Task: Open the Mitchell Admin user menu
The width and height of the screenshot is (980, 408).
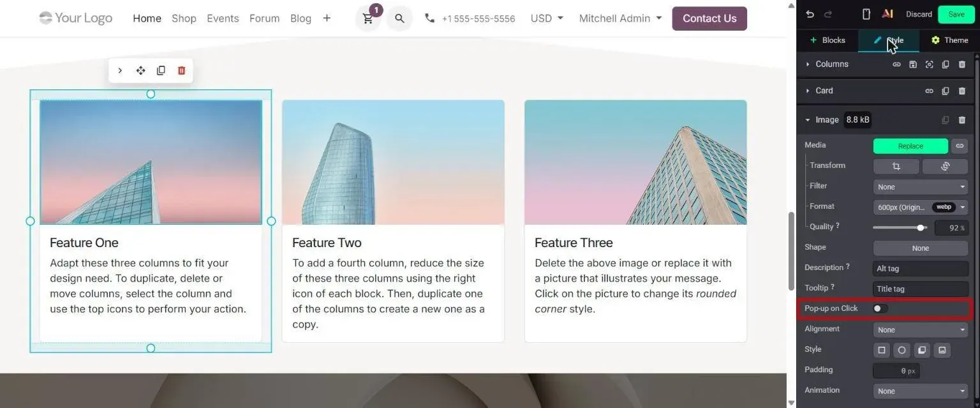Action: (620, 19)
